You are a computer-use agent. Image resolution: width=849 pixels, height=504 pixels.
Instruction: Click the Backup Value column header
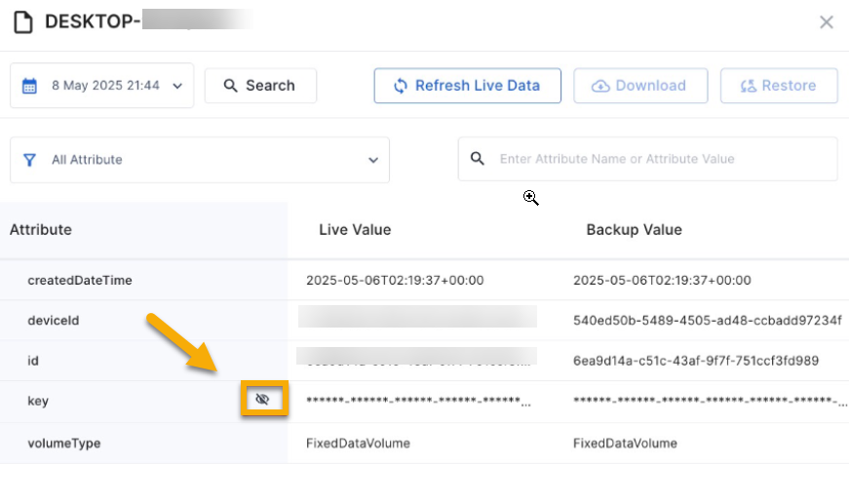click(x=634, y=230)
